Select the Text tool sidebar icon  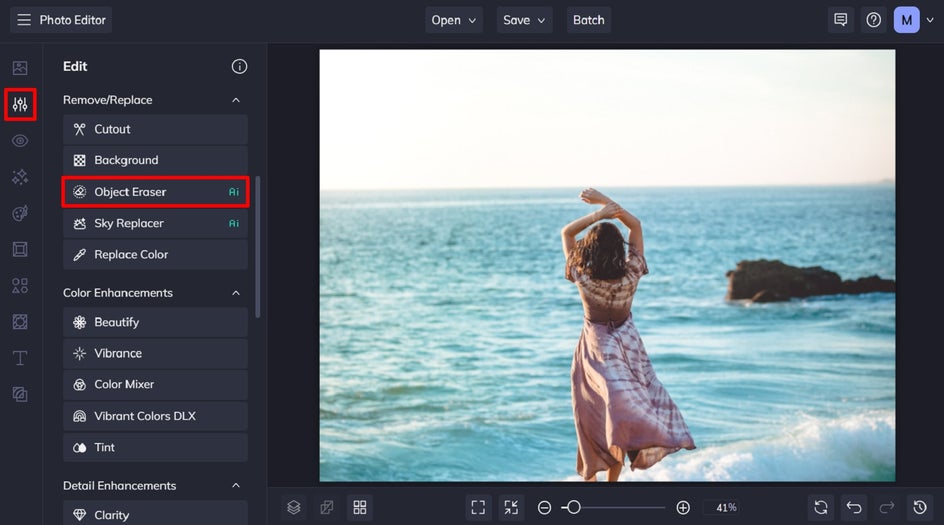point(20,358)
